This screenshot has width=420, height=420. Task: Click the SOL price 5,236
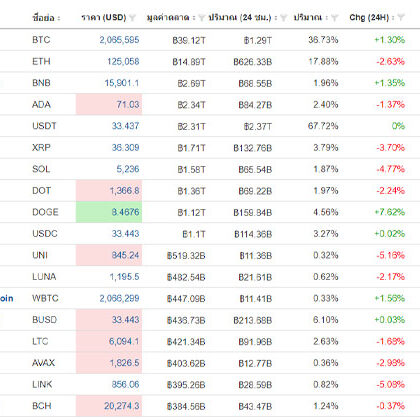128,169
